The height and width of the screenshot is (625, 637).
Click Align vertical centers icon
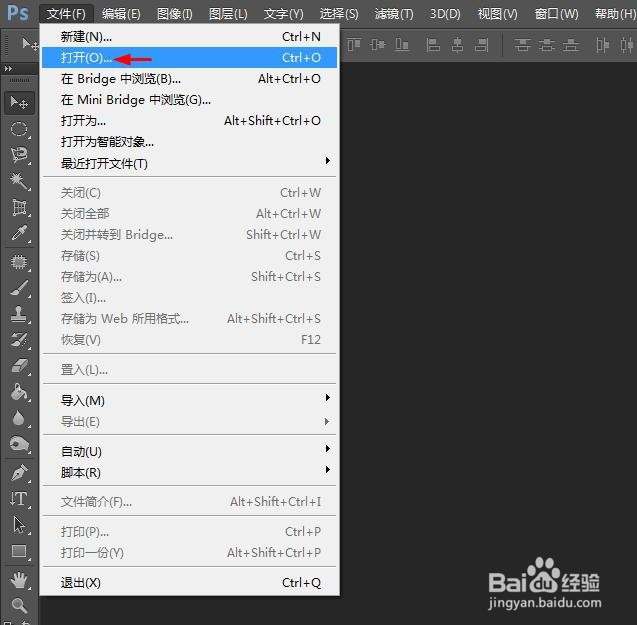point(378,44)
